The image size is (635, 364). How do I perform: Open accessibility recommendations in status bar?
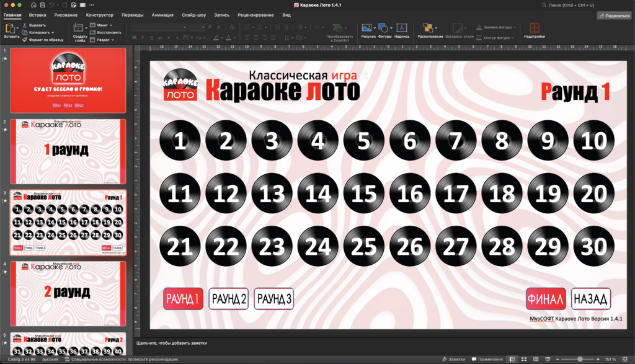coord(122,359)
